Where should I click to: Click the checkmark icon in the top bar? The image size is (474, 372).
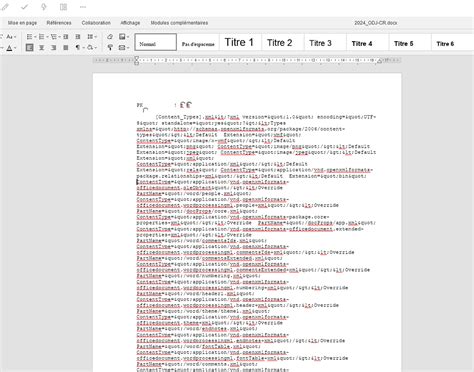click(x=24, y=7)
